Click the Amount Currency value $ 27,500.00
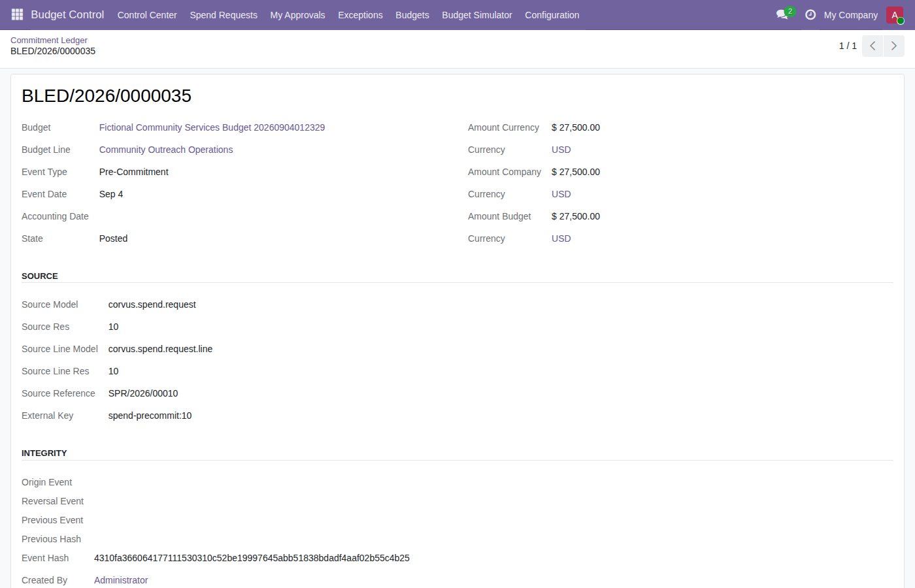Screen dimensions: 915x588 (576, 127)
